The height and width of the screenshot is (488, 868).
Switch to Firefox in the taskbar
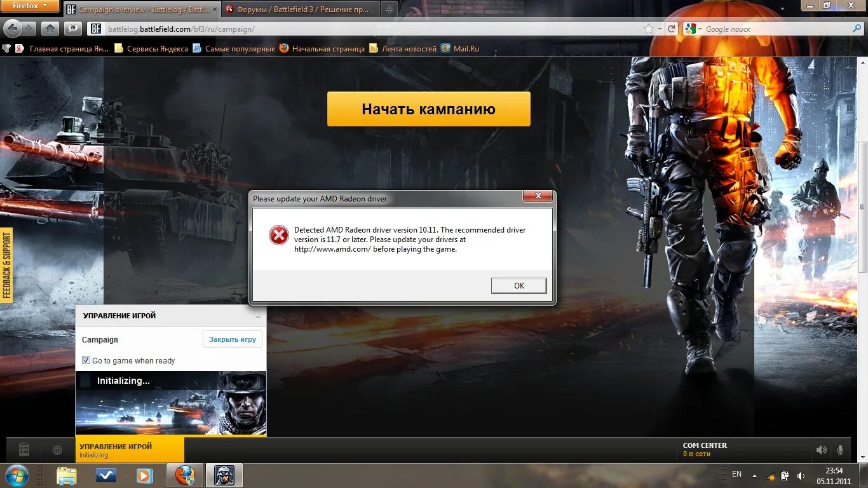(x=185, y=475)
